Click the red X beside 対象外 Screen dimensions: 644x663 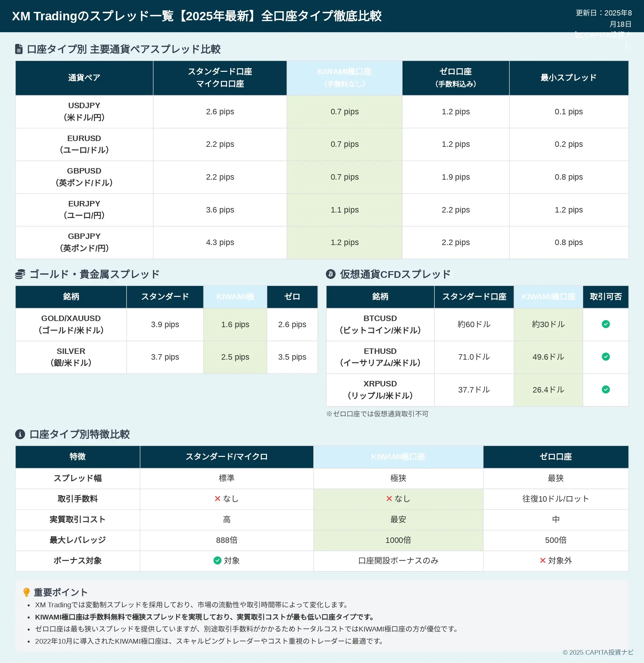(543, 561)
